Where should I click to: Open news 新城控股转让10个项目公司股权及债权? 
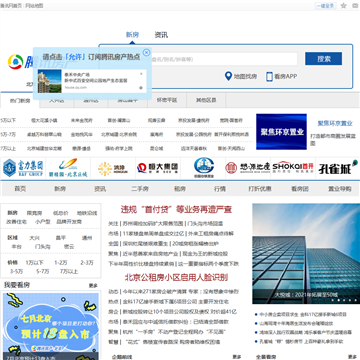pyautogui.click(x=180, y=312)
